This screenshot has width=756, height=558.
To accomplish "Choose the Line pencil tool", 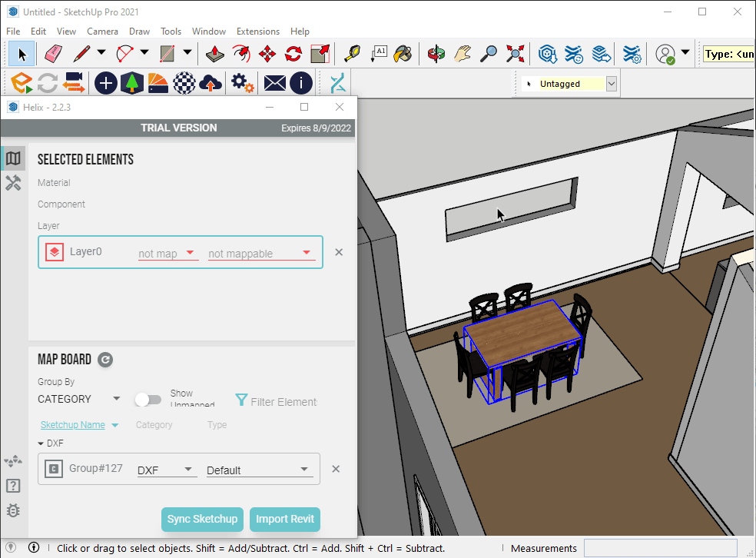I will 81,54.
